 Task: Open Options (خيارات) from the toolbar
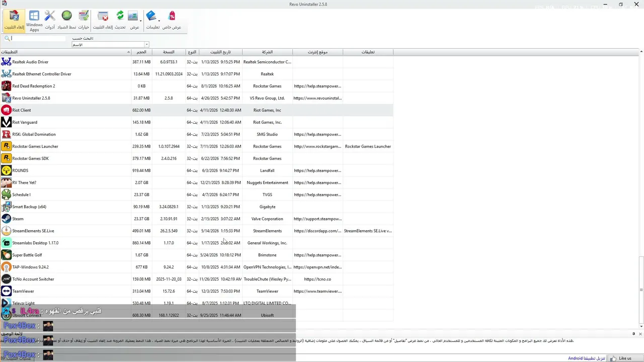coord(84,21)
